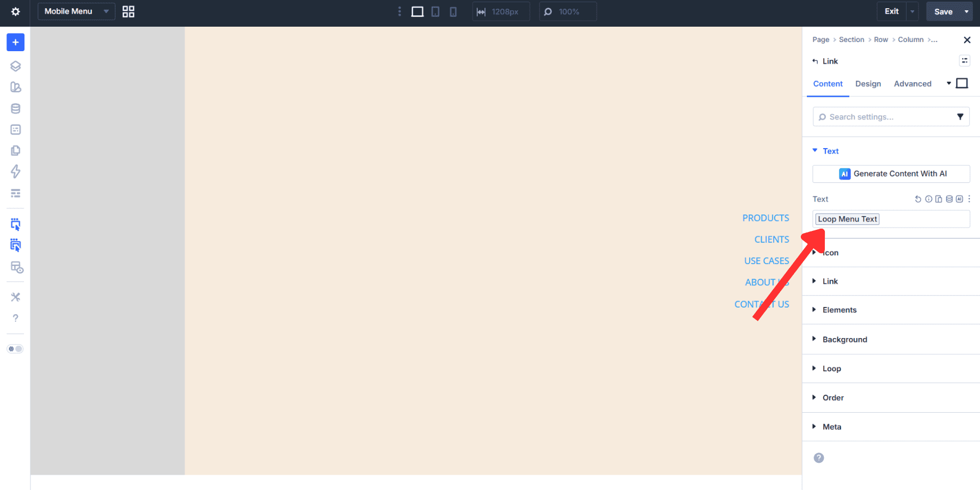Open the wrench tools icon near sidebar bottom
Image resolution: width=980 pixels, height=490 pixels.
(x=15, y=297)
